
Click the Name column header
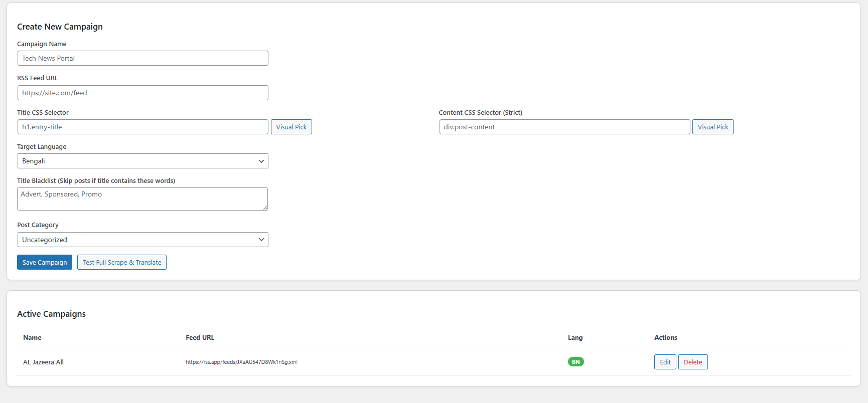[32, 337]
